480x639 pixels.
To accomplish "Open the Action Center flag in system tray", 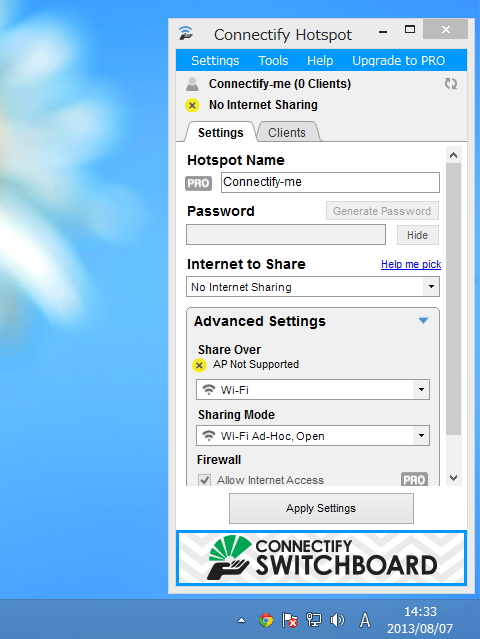I will (290, 620).
